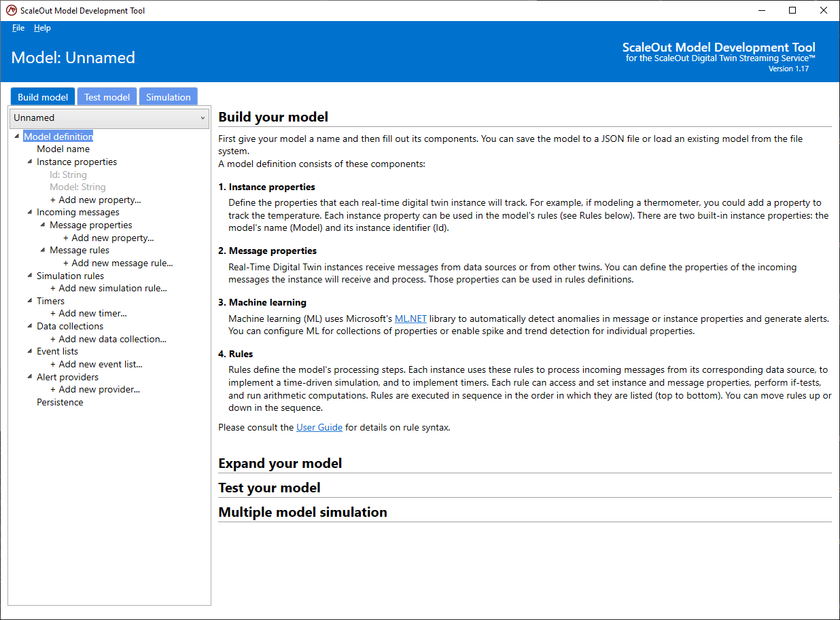The image size is (840, 620).
Task: Click the '4. Rules' heading
Action: [x=235, y=354]
